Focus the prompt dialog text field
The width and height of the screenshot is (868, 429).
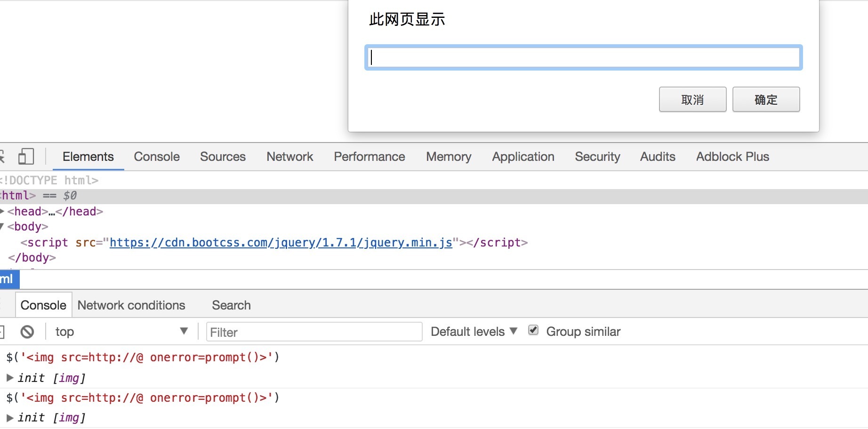tap(583, 57)
